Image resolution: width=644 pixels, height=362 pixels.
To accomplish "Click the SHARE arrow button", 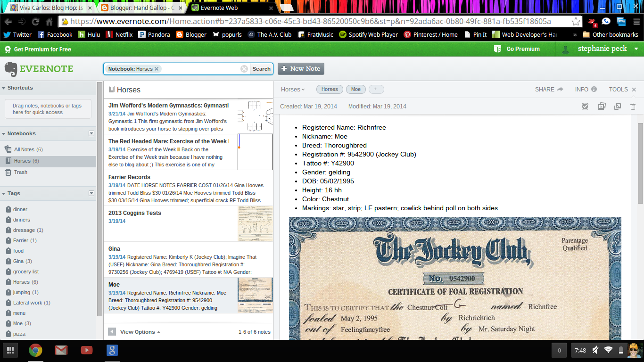I will (x=549, y=89).
